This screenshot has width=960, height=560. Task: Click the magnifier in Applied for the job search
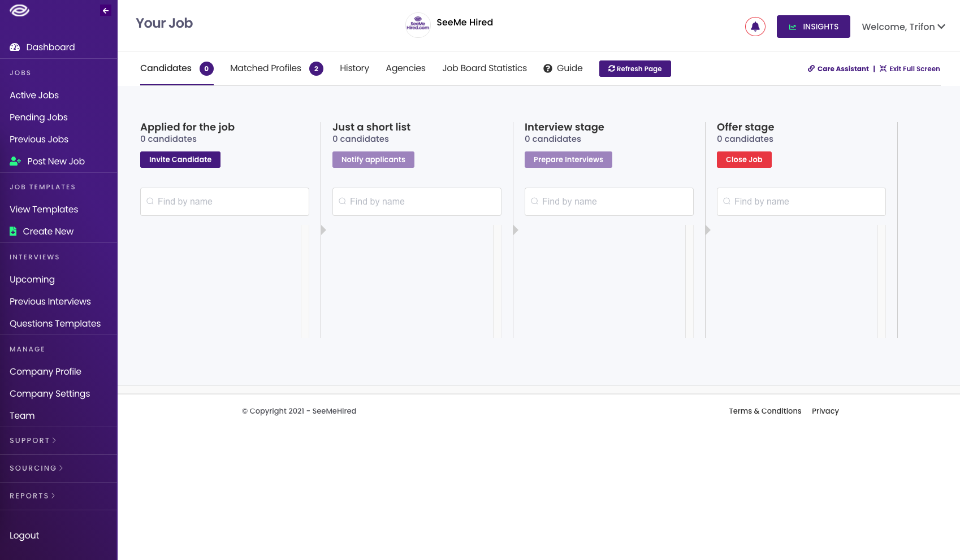click(150, 201)
